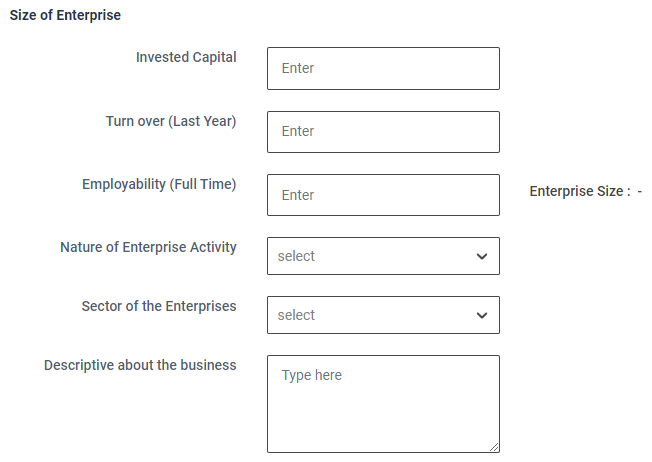Click 'select' placeholder in Nature of Enterprise Activity
The width and height of the screenshot is (652, 462).
pos(296,256)
